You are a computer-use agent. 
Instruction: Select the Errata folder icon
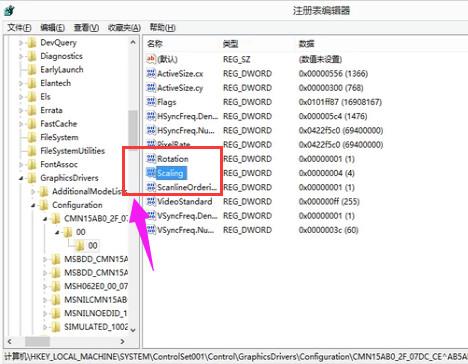click(x=32, y=110)
